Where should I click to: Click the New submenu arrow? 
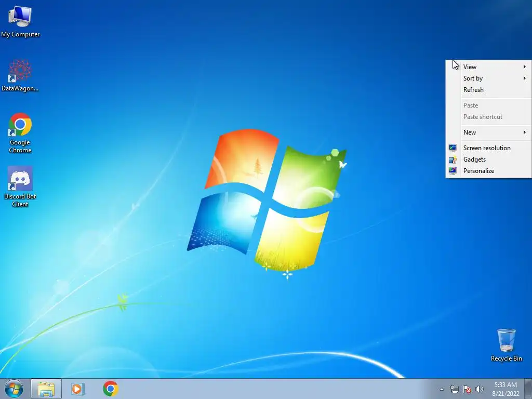525,132
